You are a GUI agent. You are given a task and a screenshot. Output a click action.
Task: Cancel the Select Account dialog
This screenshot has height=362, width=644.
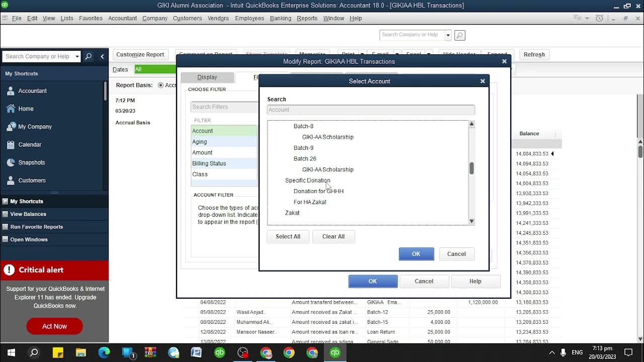point(456,254)
